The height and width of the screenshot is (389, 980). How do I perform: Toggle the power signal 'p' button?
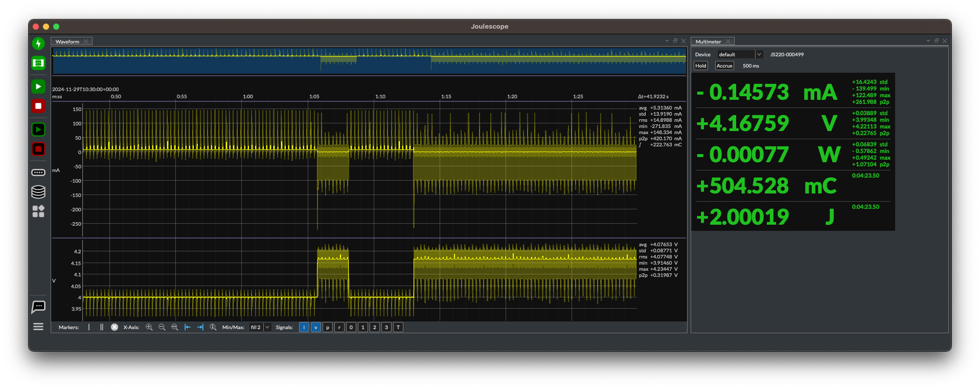328,327
